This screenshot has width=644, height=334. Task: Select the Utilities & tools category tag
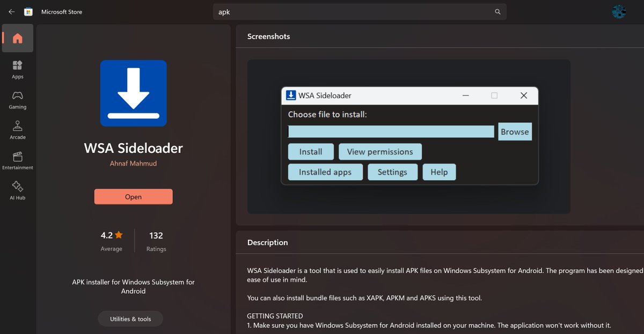[x=130, y=319]
